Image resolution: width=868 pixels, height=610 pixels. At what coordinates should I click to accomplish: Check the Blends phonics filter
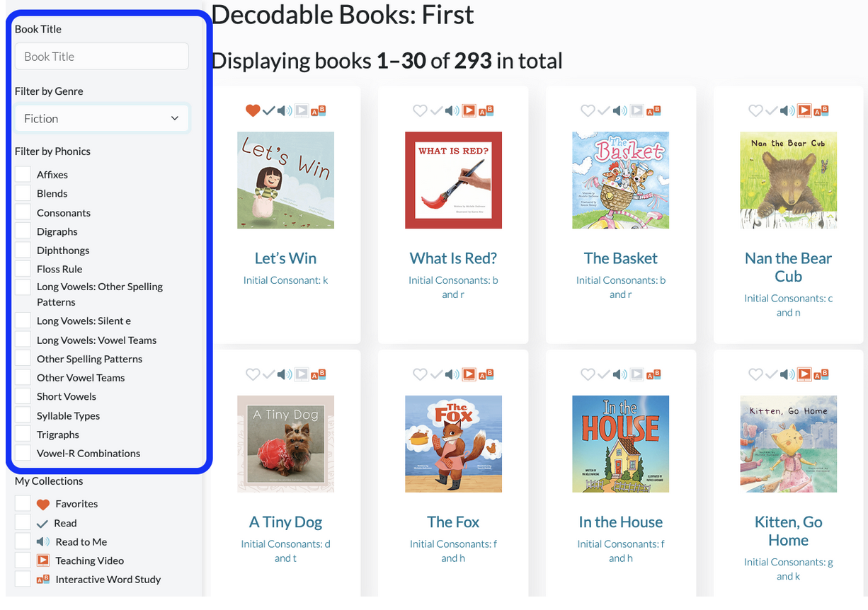pyautogui.click(x=23, y=193)
